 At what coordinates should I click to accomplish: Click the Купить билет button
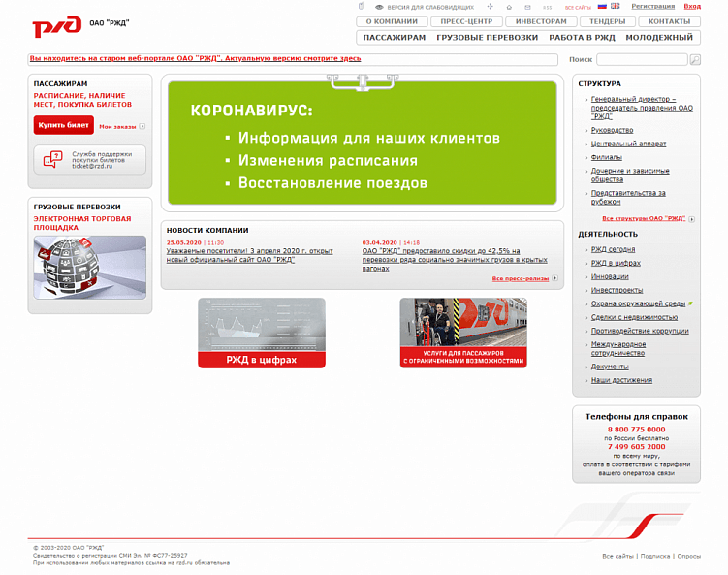(x=64, y=125)
